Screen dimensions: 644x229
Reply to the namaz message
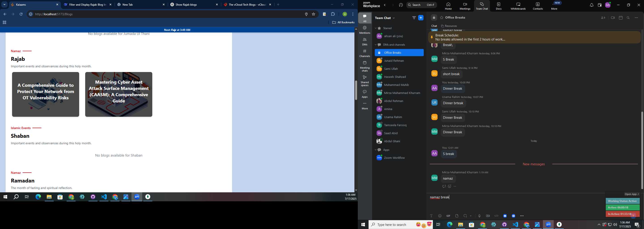tap(444, 186)
